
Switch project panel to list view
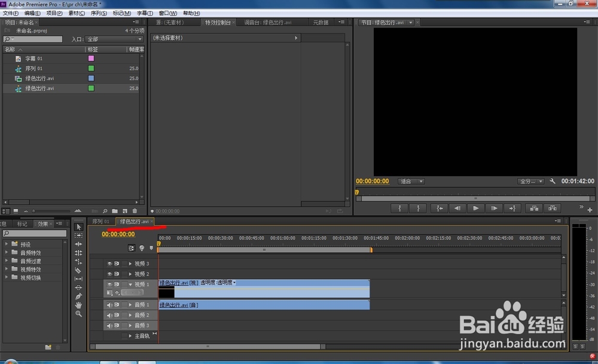pos(6,211)
